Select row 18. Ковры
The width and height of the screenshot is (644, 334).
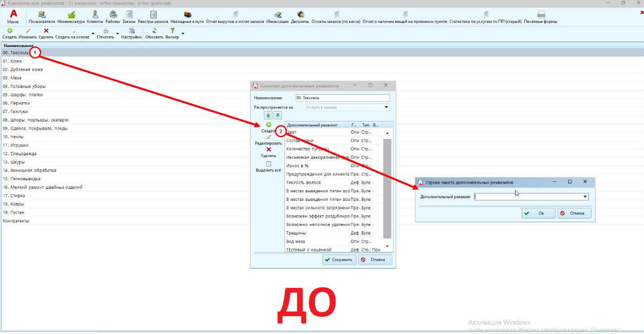(x=322, y=204)
